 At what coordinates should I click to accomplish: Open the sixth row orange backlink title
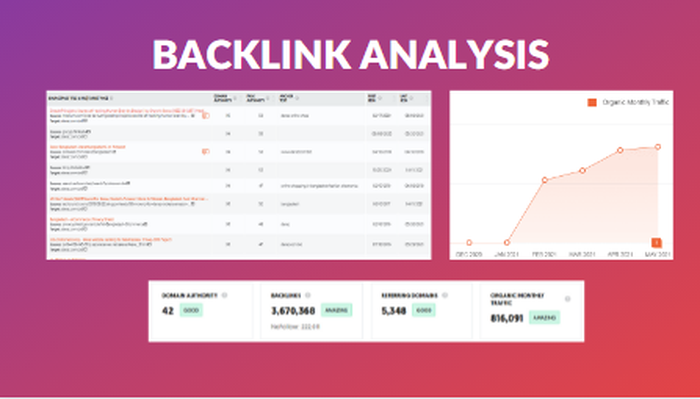(129, 199)
